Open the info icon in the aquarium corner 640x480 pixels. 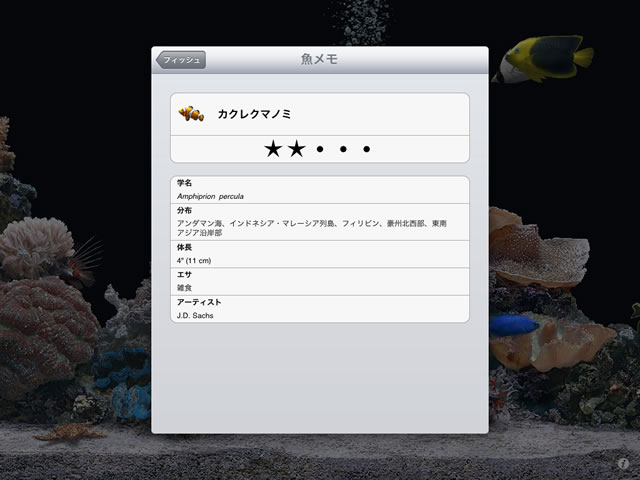[623, 463]
